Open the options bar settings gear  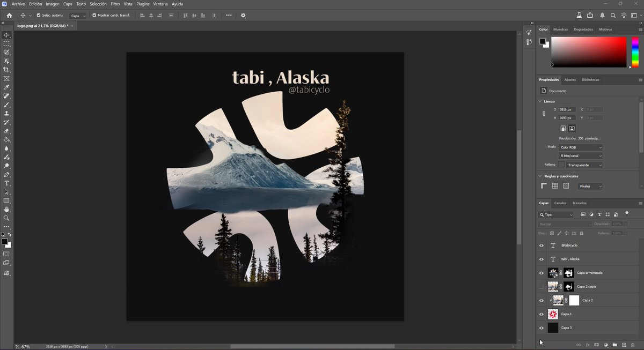pyautogui.click(x=243, y=16)
